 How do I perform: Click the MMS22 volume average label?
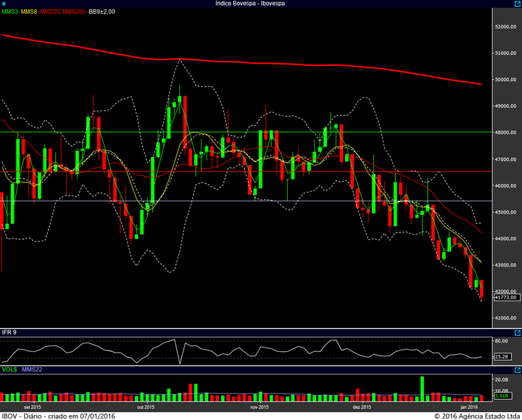point(32,370)
